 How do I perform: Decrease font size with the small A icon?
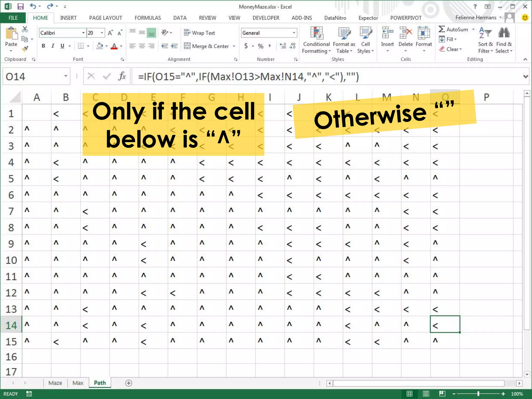click(120, 33)
